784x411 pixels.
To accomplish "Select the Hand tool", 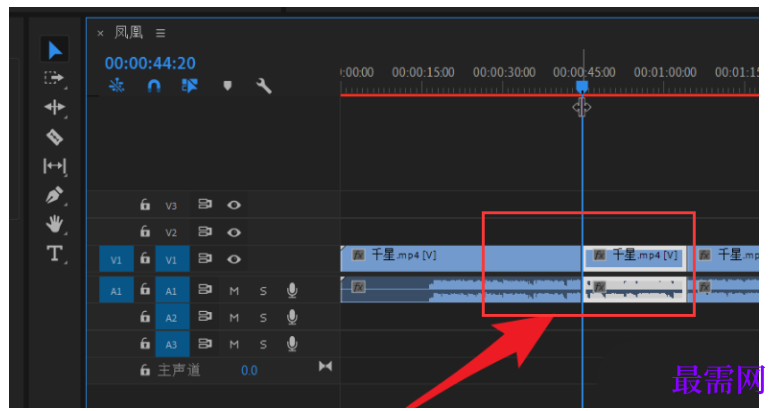I will point(54,224).
